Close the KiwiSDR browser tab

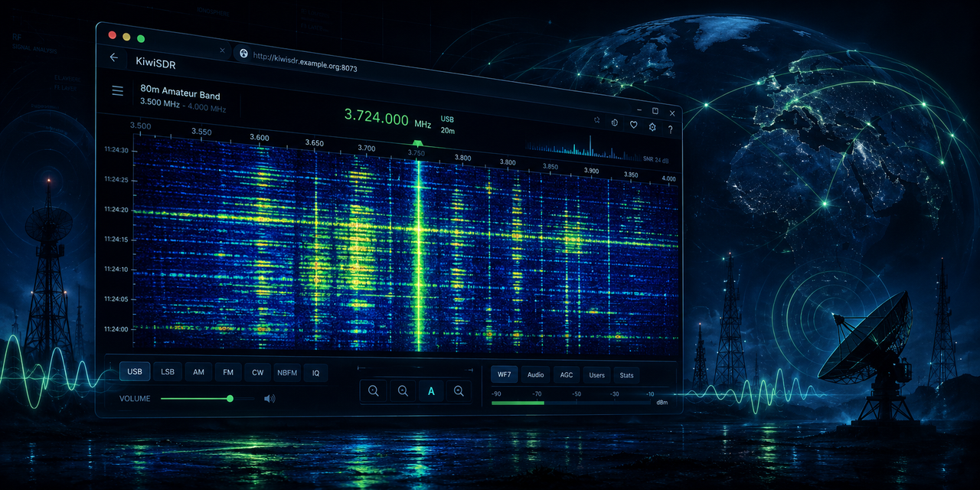click(223, 51)
